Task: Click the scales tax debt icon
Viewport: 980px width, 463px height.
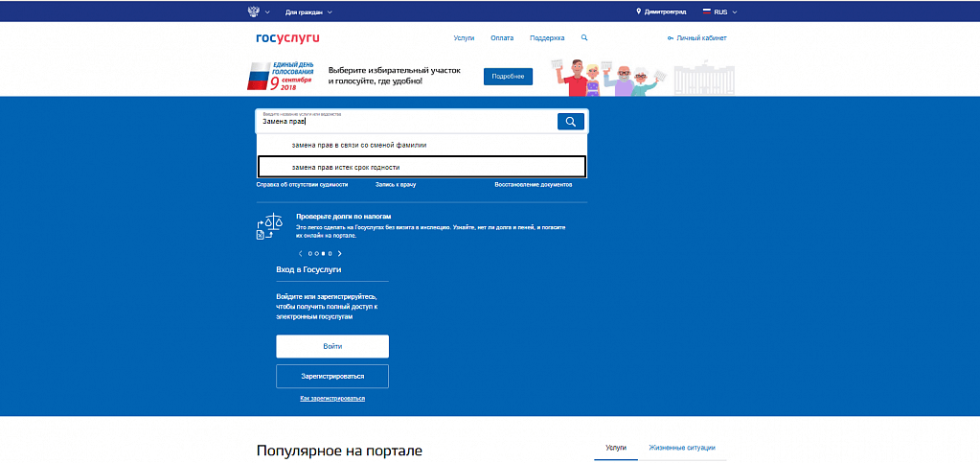Action: coord(270,227)
